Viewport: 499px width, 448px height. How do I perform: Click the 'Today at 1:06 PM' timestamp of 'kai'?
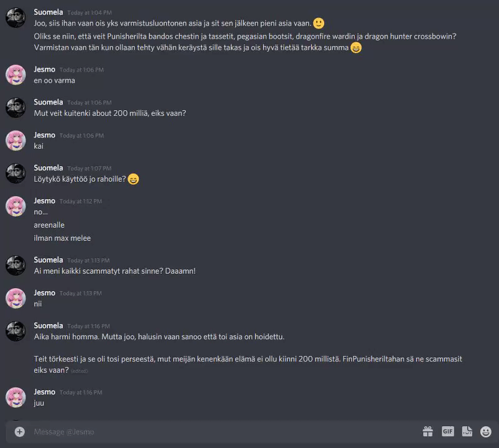coord(82,136)
